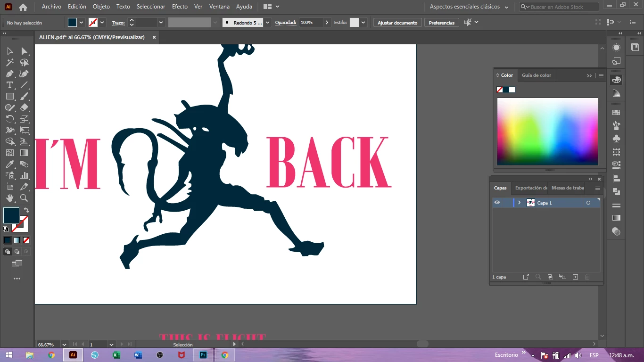Select the Column Graph tool
The width and height of the screenshot is (644, 362).
click(x=24, y=175)
